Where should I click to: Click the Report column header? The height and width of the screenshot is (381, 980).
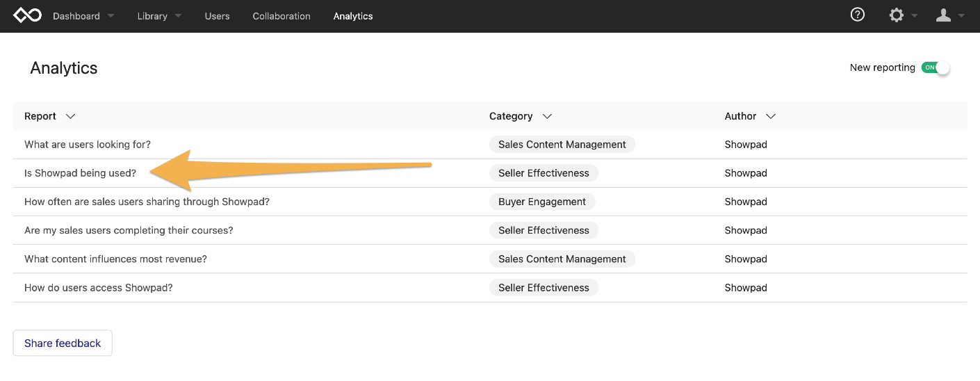(x=40, y=116)
